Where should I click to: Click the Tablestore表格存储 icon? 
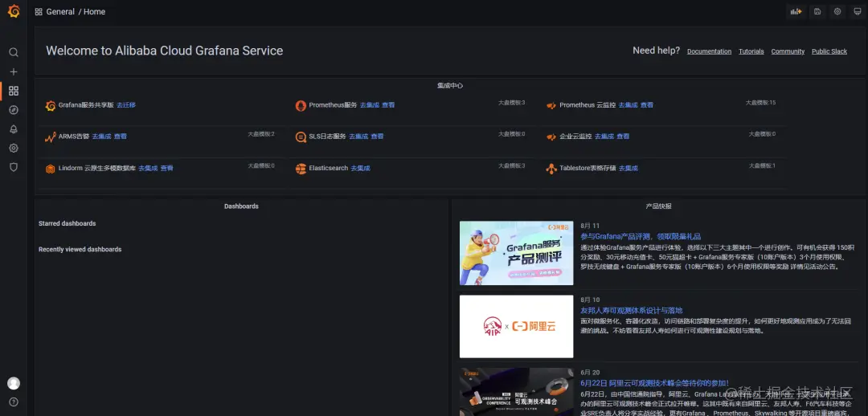tap(551, 169)
